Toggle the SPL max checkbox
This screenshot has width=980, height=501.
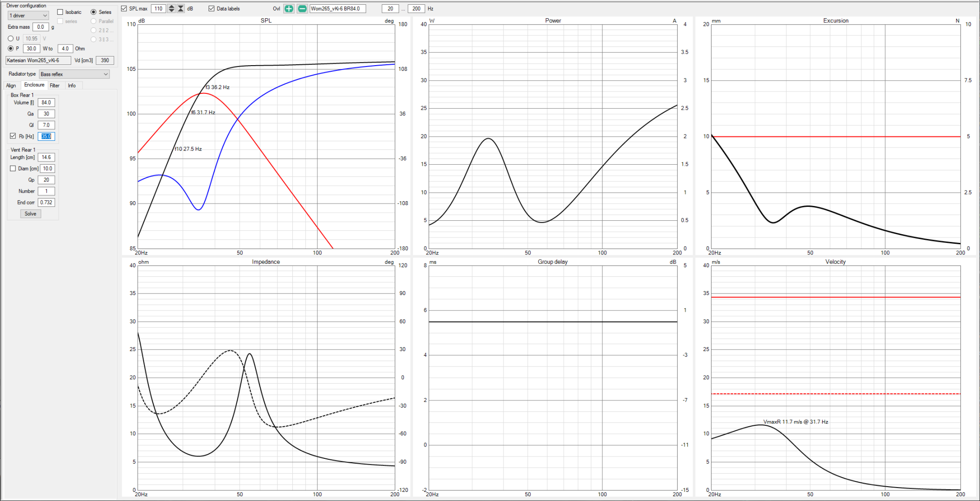pyautogui.click(x=124, y=9)
